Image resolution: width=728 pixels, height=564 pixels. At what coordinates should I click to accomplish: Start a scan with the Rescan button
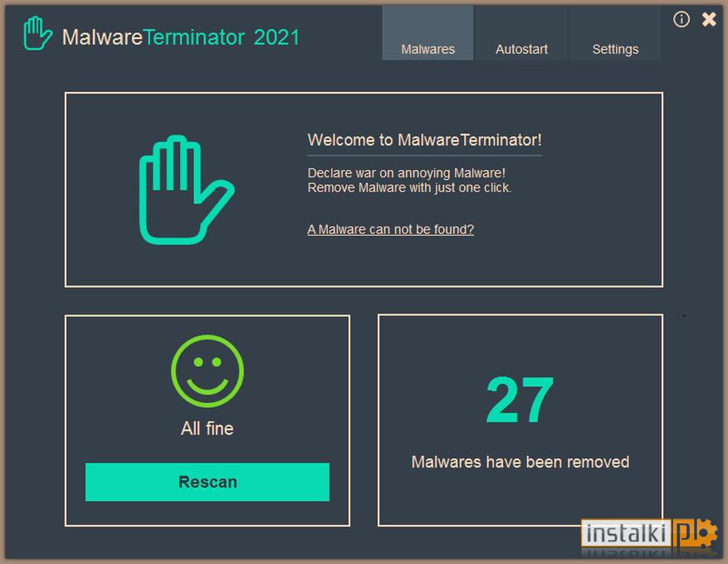208,482
